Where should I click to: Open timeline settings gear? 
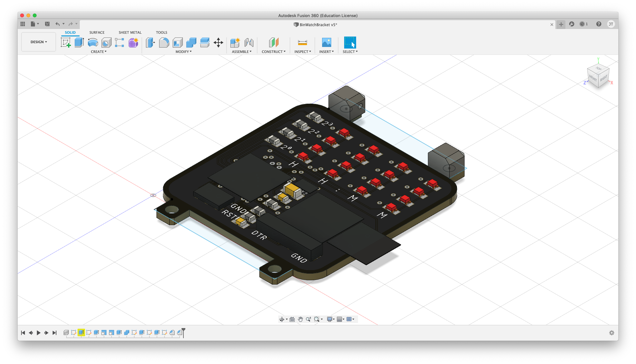(x=612, y=333)
